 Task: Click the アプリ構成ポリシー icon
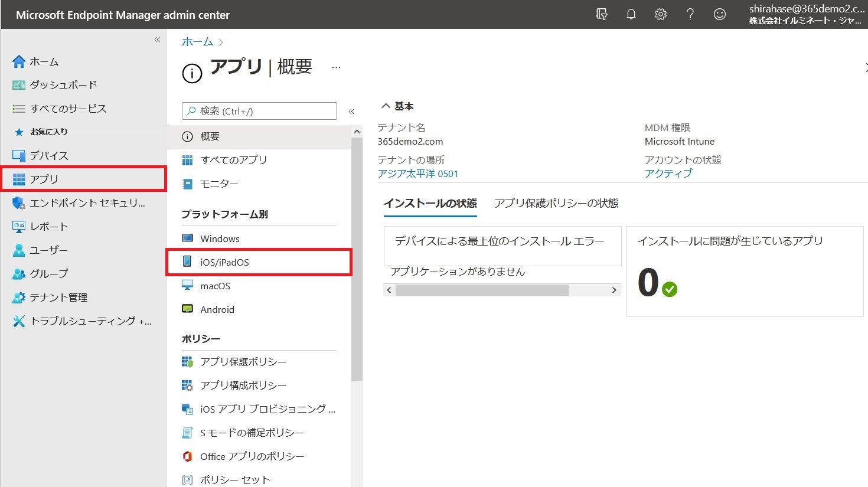point(188,385)
